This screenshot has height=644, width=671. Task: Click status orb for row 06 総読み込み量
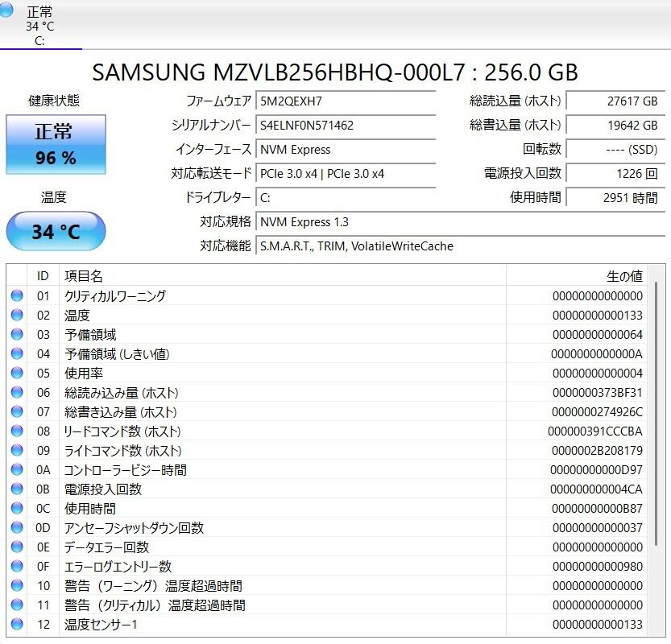pyautogui.click(x=17, y=392)
